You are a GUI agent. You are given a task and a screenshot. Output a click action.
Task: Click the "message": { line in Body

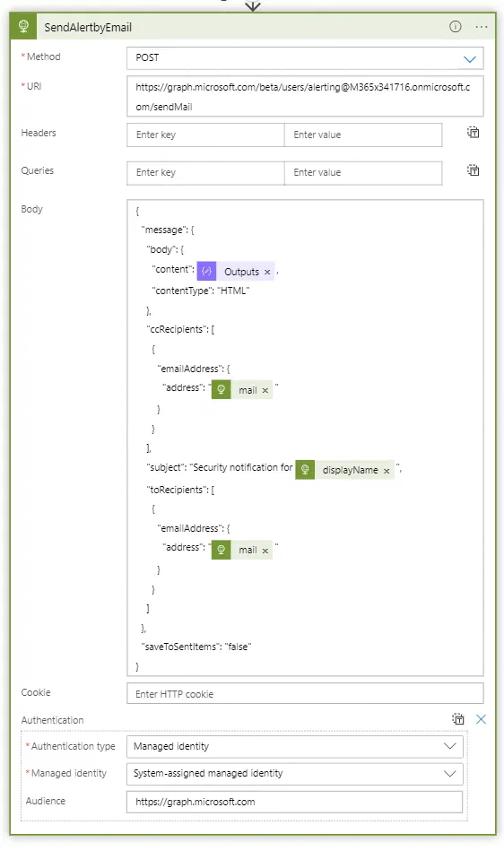(168, 230)
